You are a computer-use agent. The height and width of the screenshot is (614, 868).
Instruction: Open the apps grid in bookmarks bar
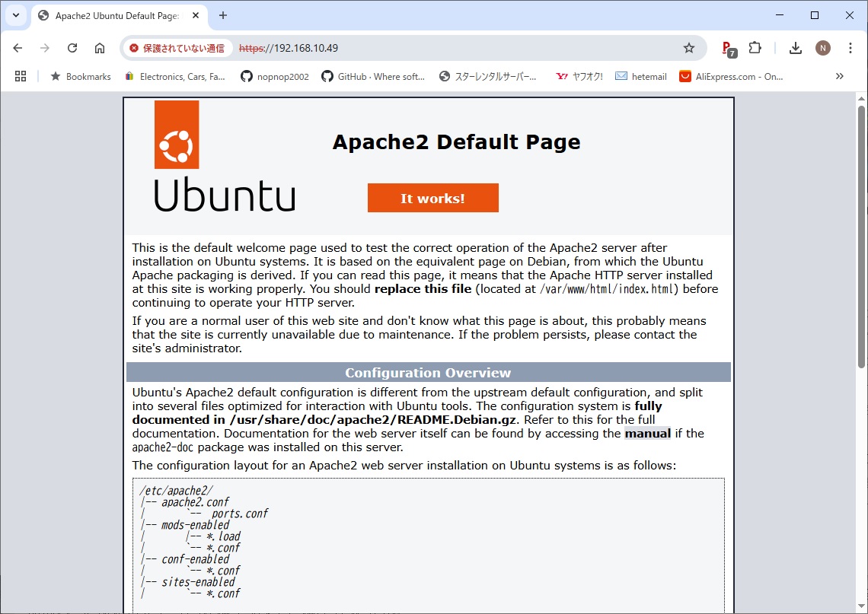[x=21, y=76]
